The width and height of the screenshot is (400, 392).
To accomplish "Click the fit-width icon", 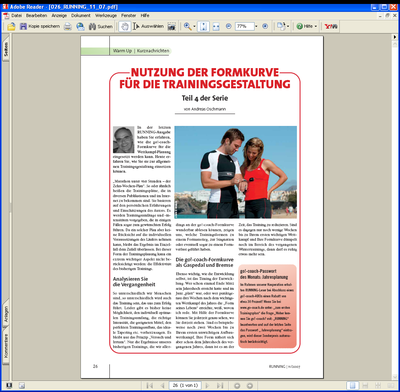I will (216, 27).
